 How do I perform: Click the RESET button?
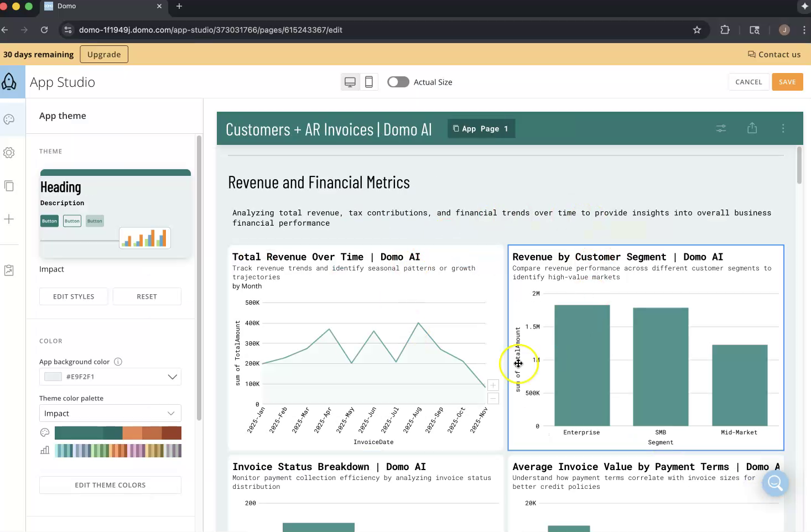(x=147, y=296)
